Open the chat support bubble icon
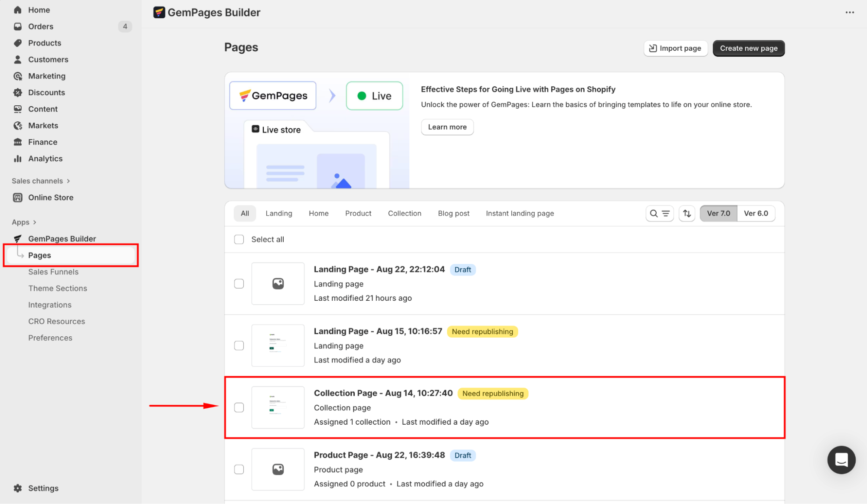 point(841,460)
